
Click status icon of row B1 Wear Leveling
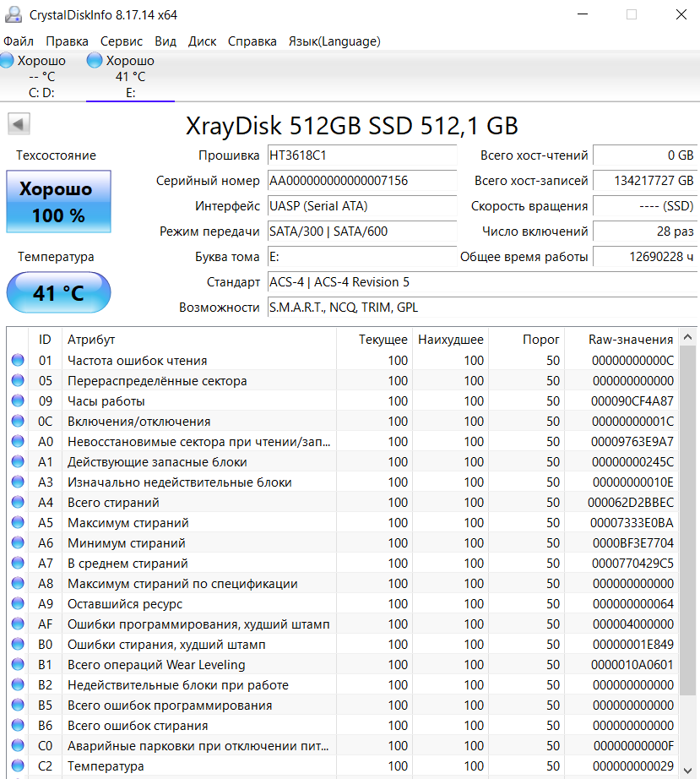tap(18, 664)
